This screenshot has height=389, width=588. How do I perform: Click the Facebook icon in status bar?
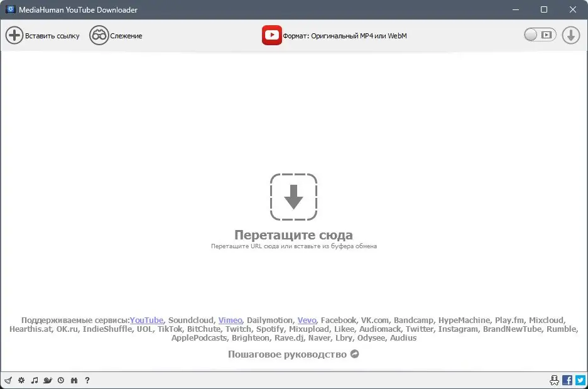tap(567, 380)
